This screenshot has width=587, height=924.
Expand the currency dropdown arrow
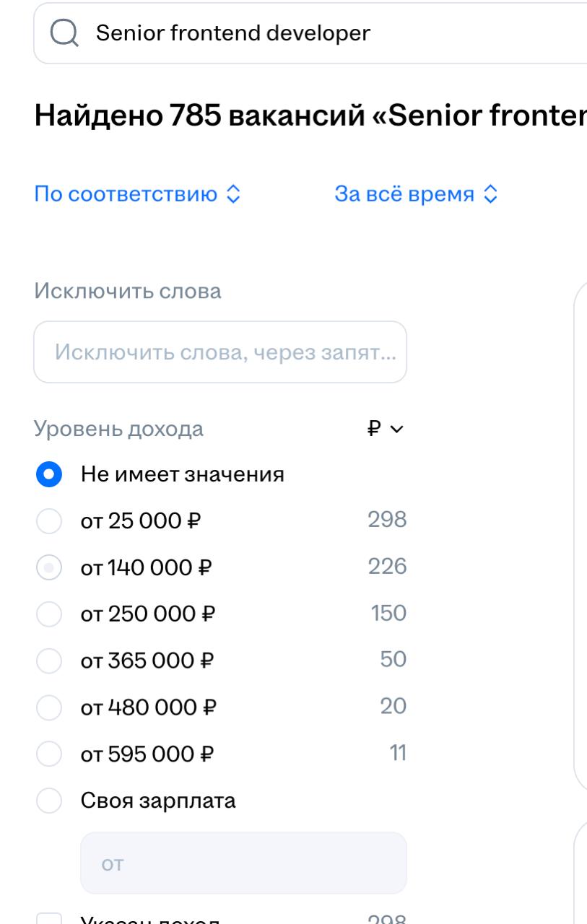pos(397,430)
